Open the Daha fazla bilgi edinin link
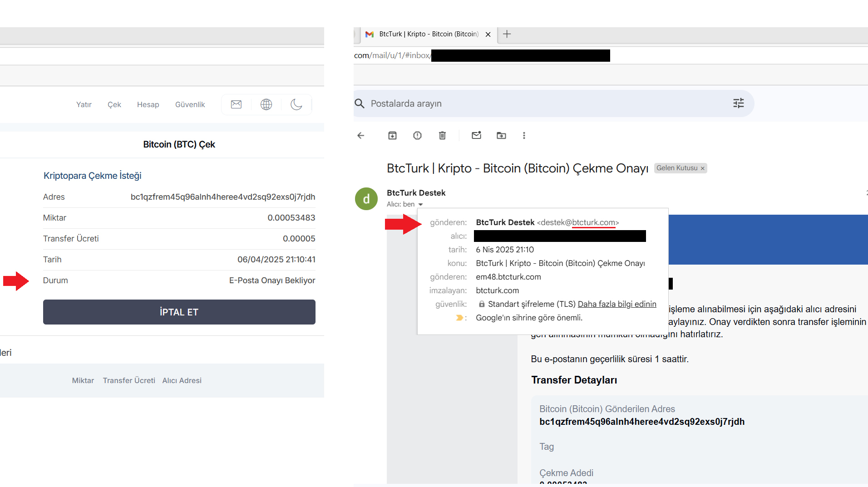 click(x=616, y=304)
